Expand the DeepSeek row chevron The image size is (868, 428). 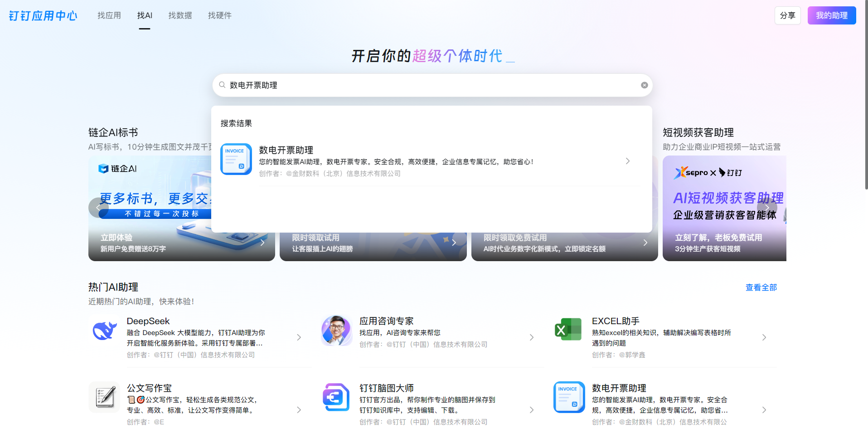tap(299, 337)
